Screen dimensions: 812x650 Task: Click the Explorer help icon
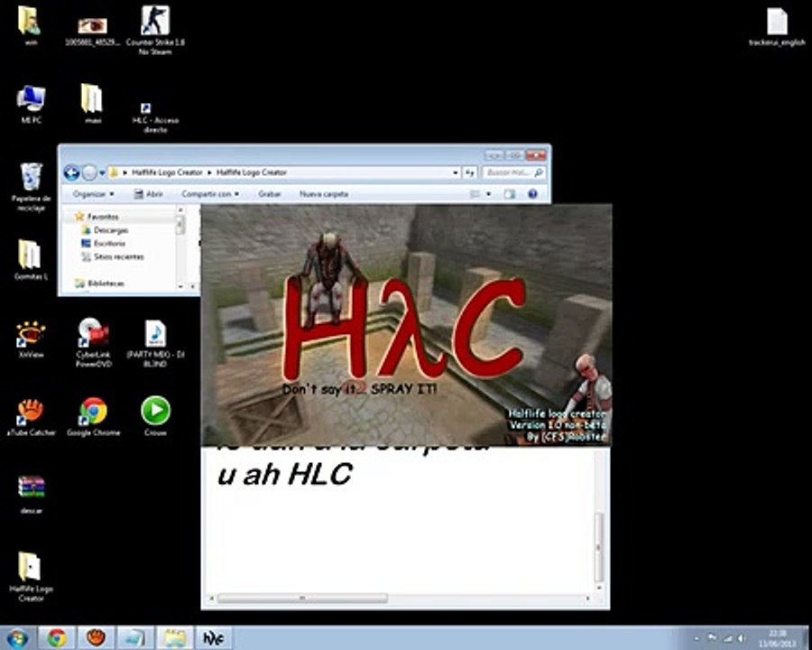coord(532,194)
